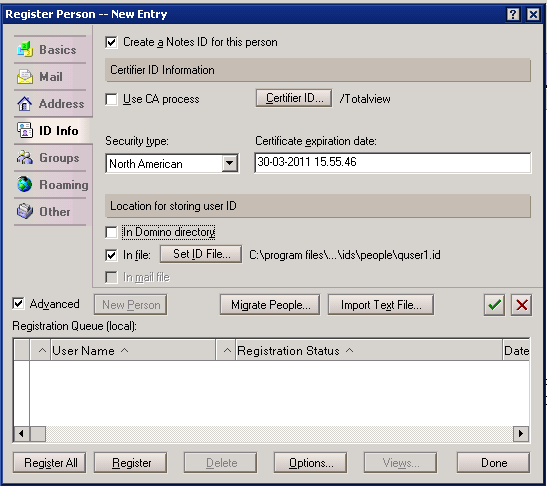Uncheck Create a Notes ID for this person
547x488 pixels.
(x=111, y=43)
